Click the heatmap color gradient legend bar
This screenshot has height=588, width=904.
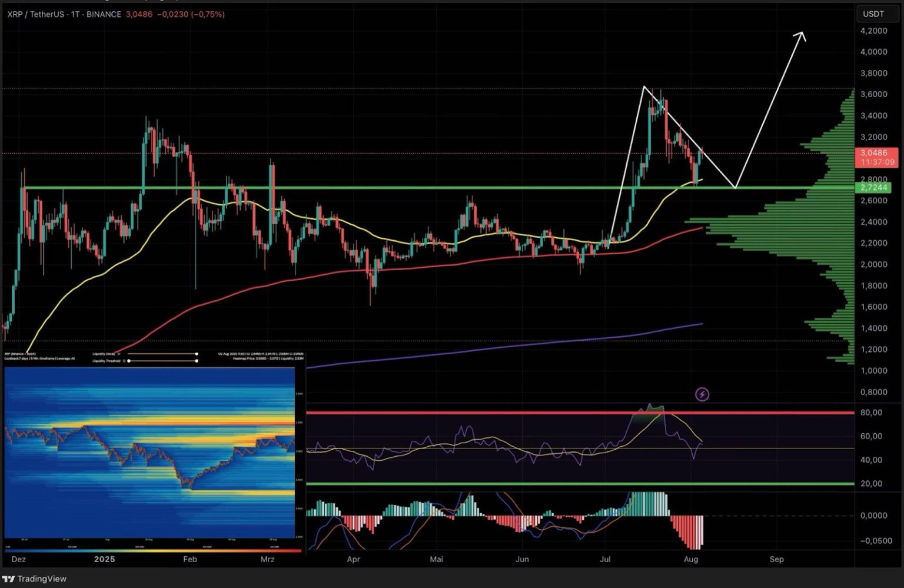click(x=153, y=552)
